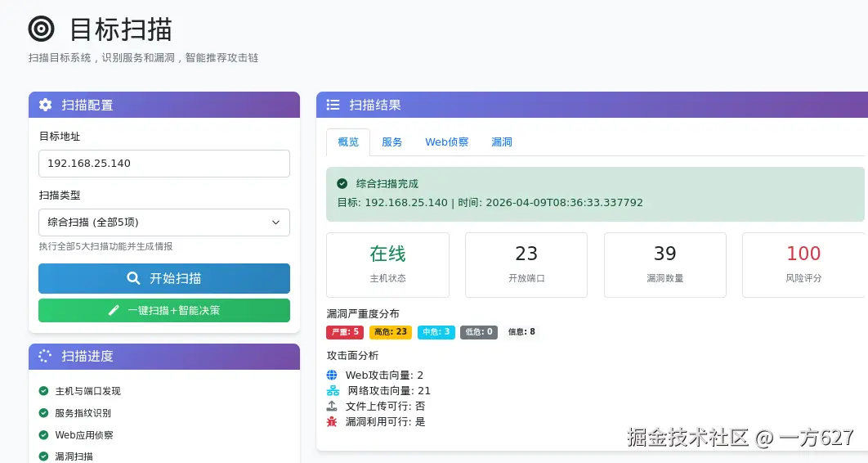Click the network icon for 网络攻击向量
Viewport: 868px width, 463px height.
(333, 390)
